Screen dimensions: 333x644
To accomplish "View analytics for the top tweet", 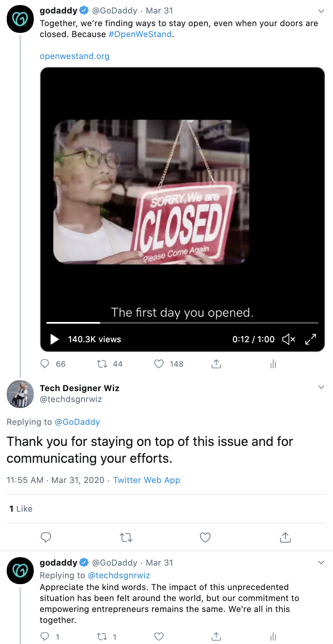I will 273,364.
